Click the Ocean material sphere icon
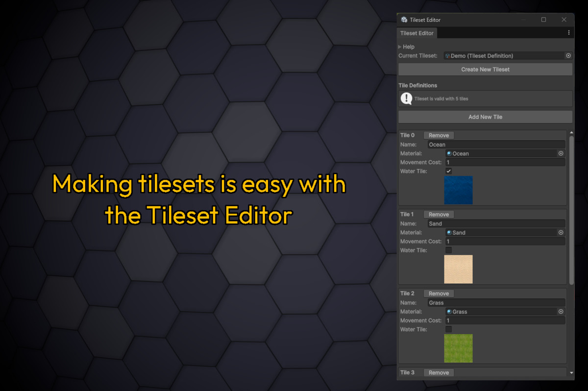The width and height of the screenshot is (588, 391). pyautogui.click(x=449, y=154)
